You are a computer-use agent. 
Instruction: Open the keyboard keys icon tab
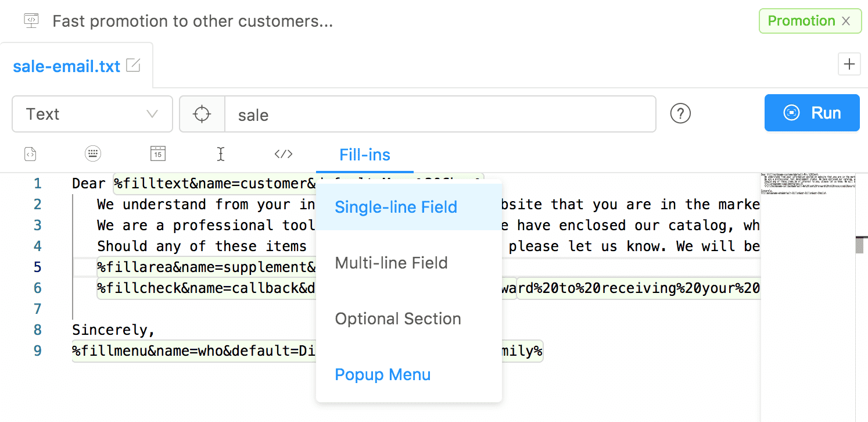pos(93,154)
